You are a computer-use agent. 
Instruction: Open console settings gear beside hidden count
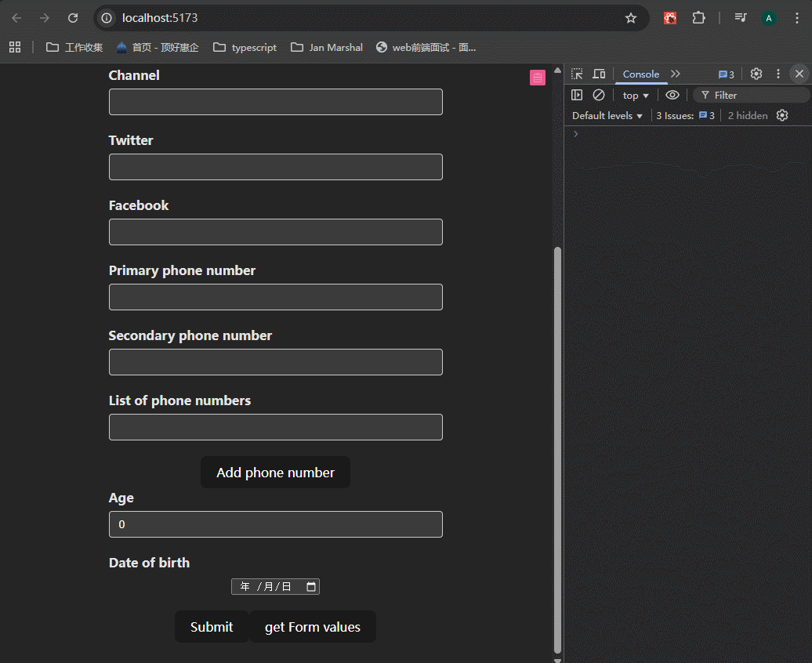point(781,115)
